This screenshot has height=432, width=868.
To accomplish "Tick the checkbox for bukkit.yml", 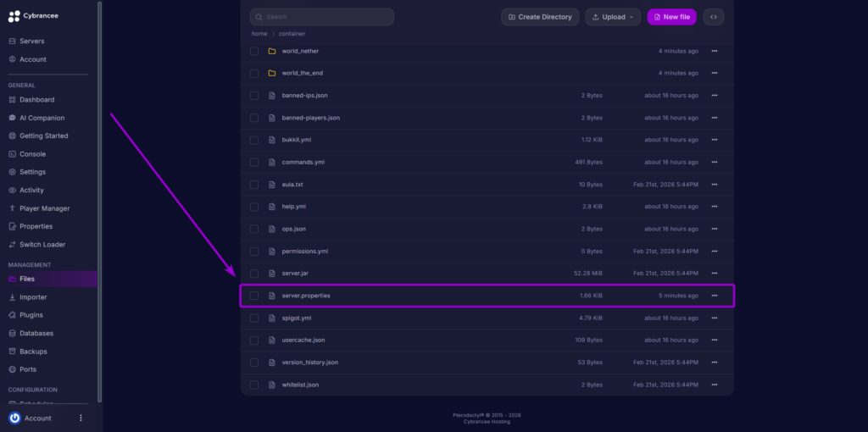I will click(254, 140).
